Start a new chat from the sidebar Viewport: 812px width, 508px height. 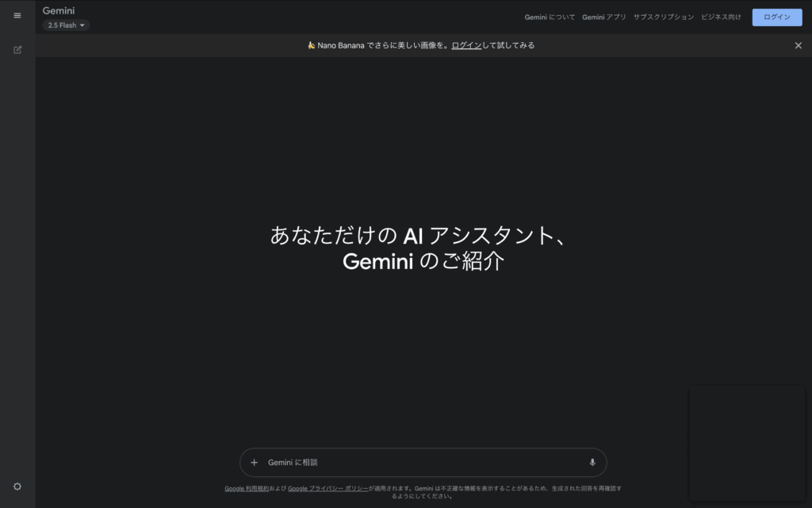pos(17,49)
